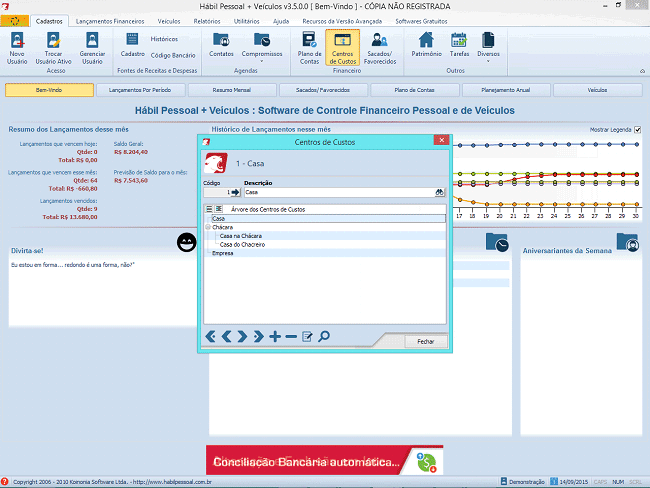
Task: Click Demonstração in status bar
Action: 522,481
